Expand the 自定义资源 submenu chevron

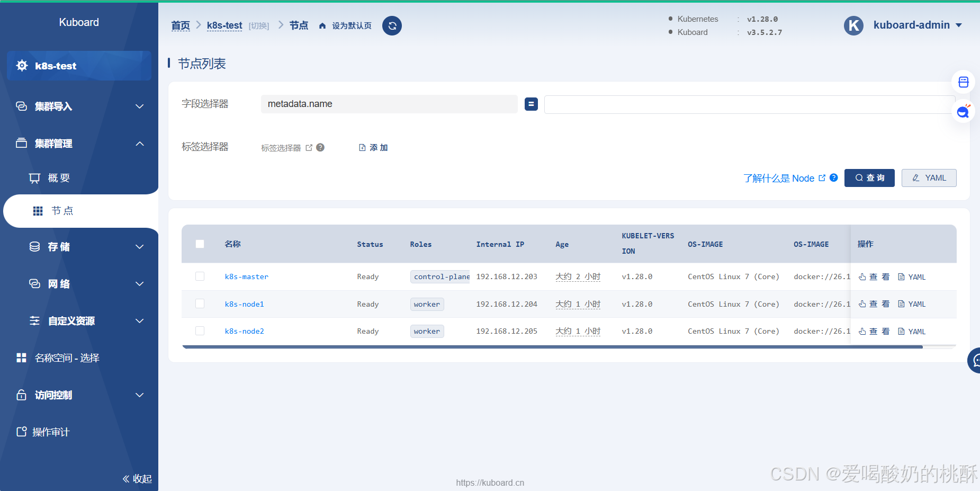pyautogui.click(x=140, y=321)
